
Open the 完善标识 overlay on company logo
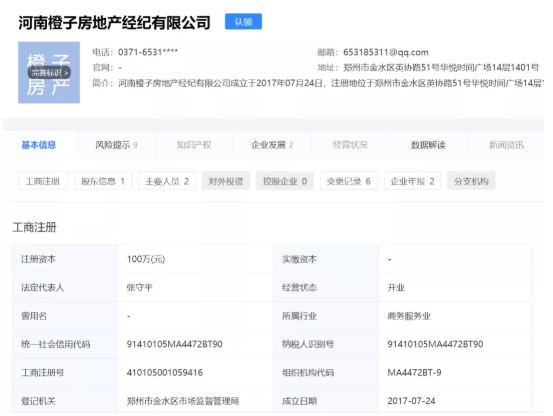pos(49,73)
